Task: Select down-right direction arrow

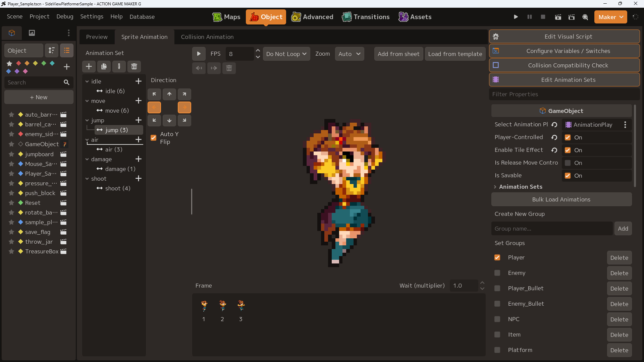Action: point(184,120)
